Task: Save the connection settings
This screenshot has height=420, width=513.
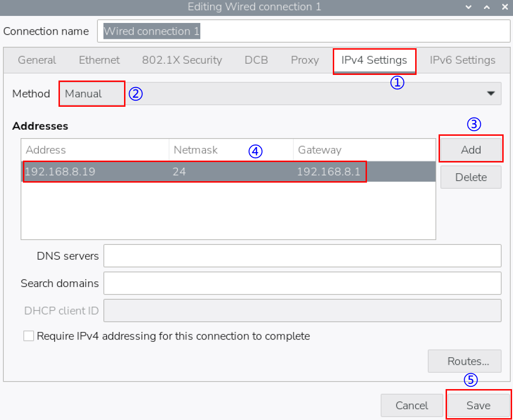Action: point(478,405)
